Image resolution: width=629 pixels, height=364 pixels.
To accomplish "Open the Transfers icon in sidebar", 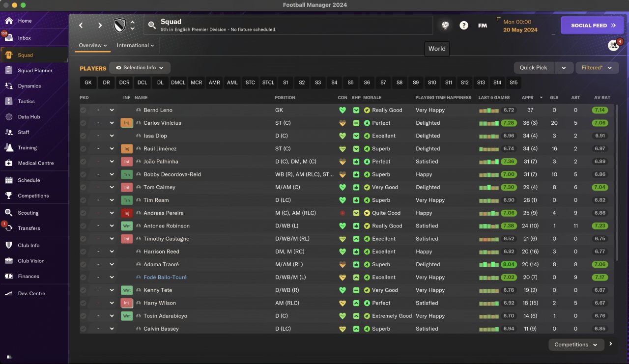I will (x=9, y=228).
